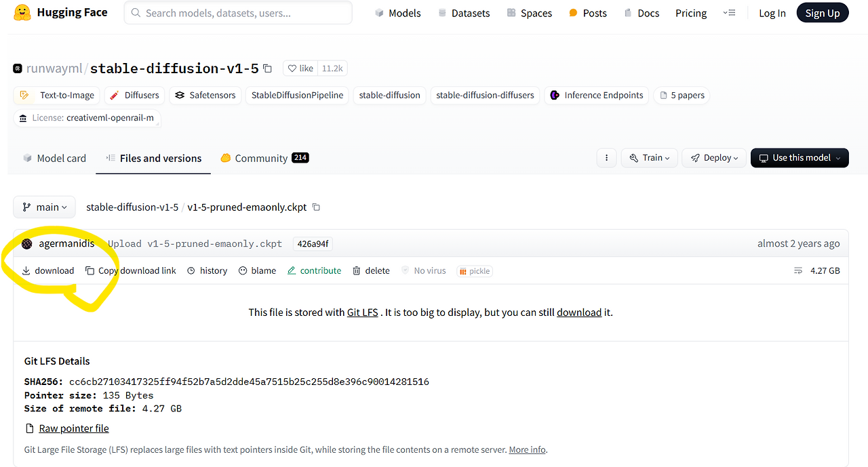Viewport: 868px width, 467px height.
Task: Click the search models input field
Action: click(237, 12)
